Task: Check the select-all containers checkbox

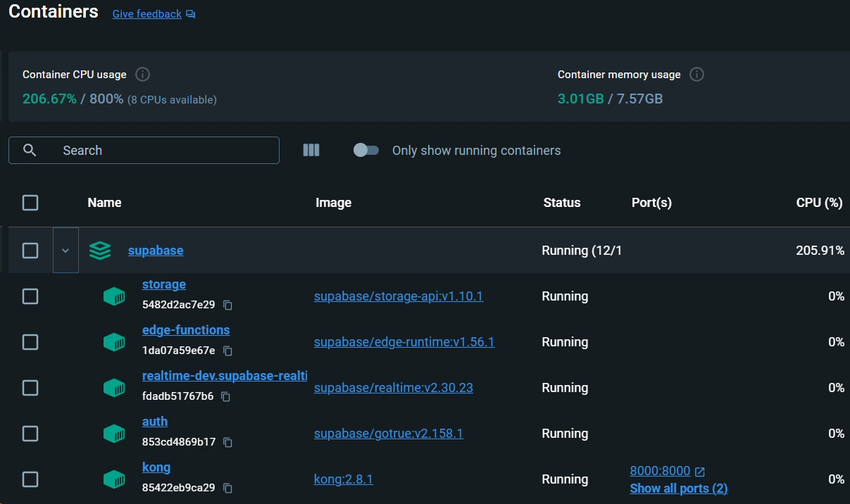Action: pos(30,203)
